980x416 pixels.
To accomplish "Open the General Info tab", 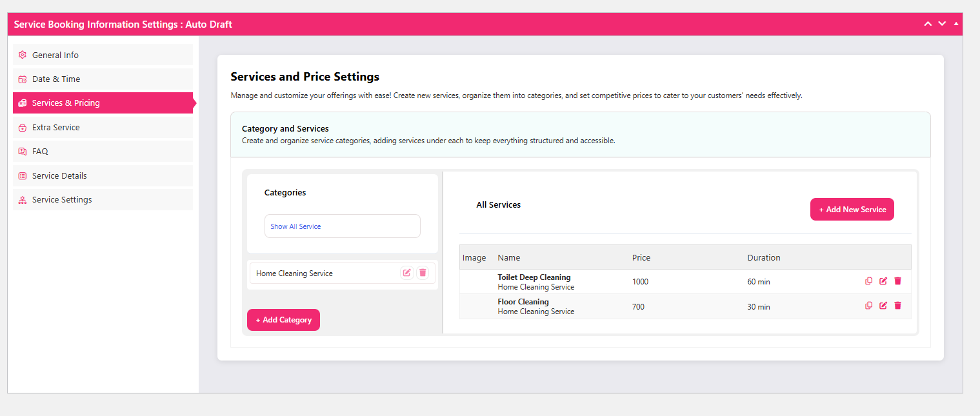I will pos(55,55).
